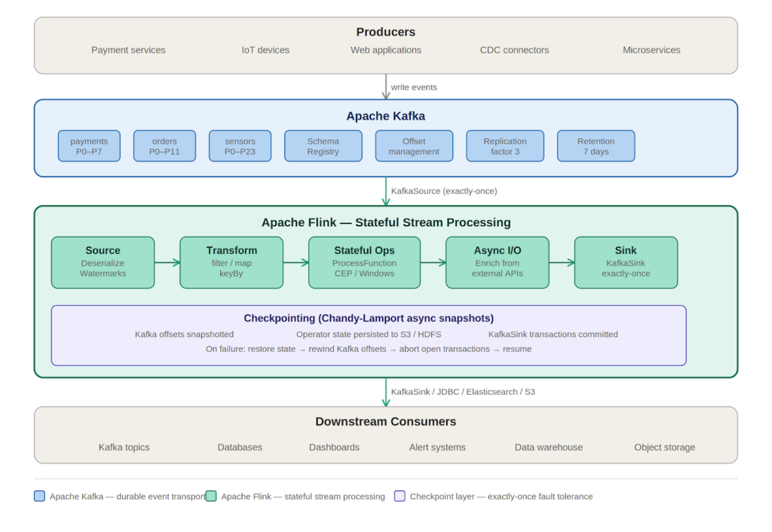Click the On failure restore state line
Image resolution: width=772 pixels, height=532 pixels.
(369, 349)
